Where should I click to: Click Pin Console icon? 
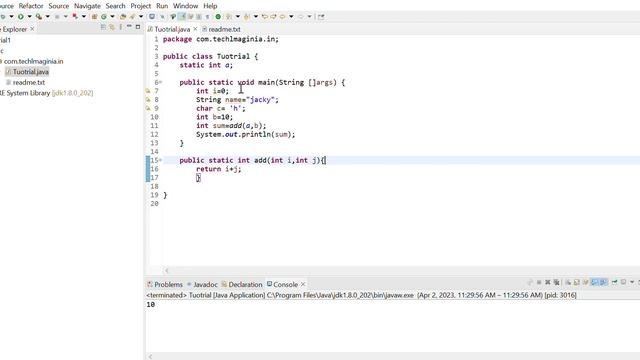(615, 282)
